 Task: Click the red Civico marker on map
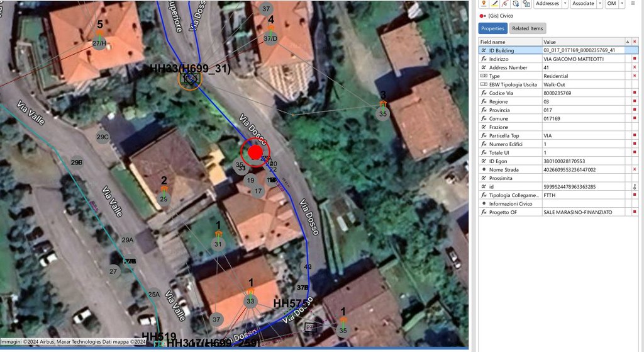[x=254, y=152]
